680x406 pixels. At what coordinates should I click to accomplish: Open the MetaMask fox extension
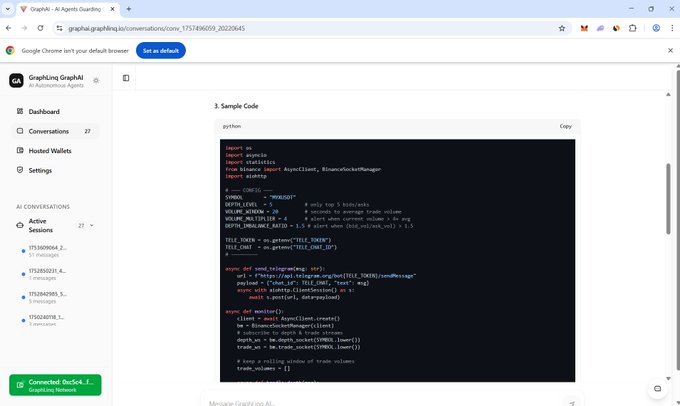coord(584,28)
